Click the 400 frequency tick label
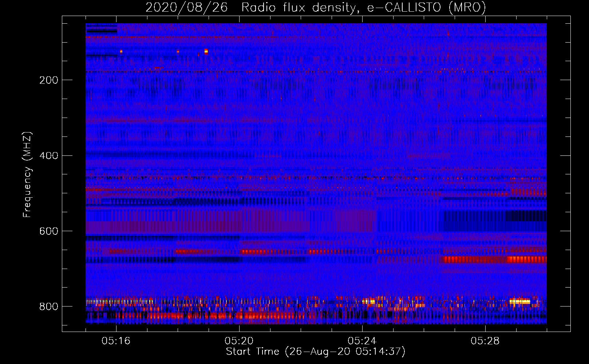 [x=49, y=156]
